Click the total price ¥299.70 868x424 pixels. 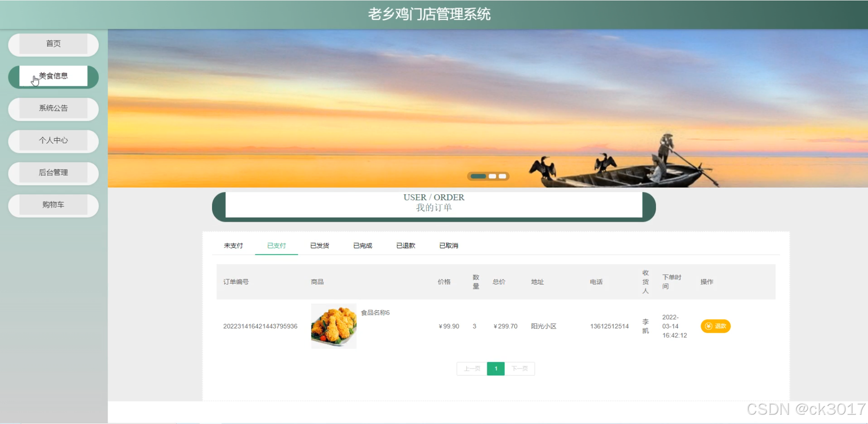[505, 326]
